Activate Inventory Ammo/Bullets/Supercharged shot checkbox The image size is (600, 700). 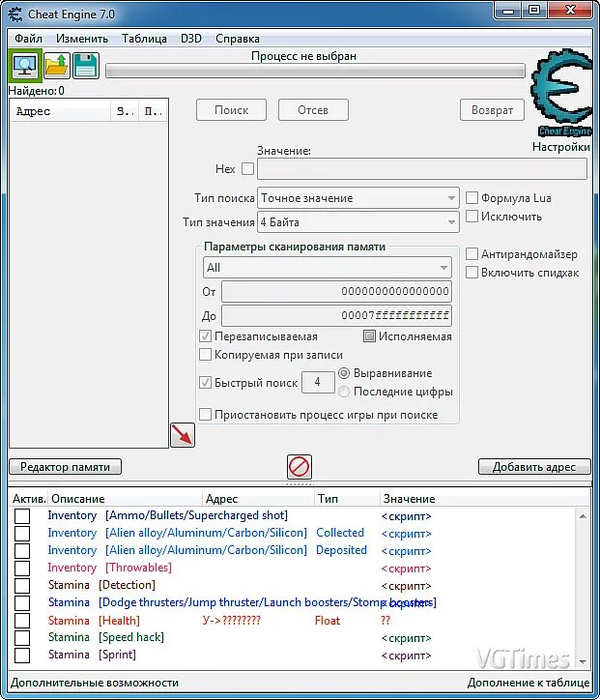click(22, 516)
